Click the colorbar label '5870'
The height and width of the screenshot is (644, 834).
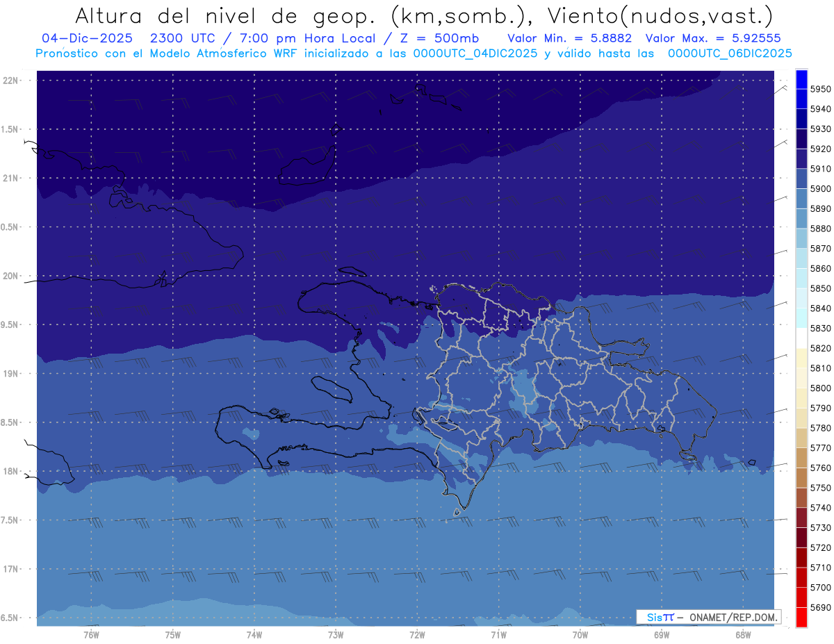coord(821,249)
